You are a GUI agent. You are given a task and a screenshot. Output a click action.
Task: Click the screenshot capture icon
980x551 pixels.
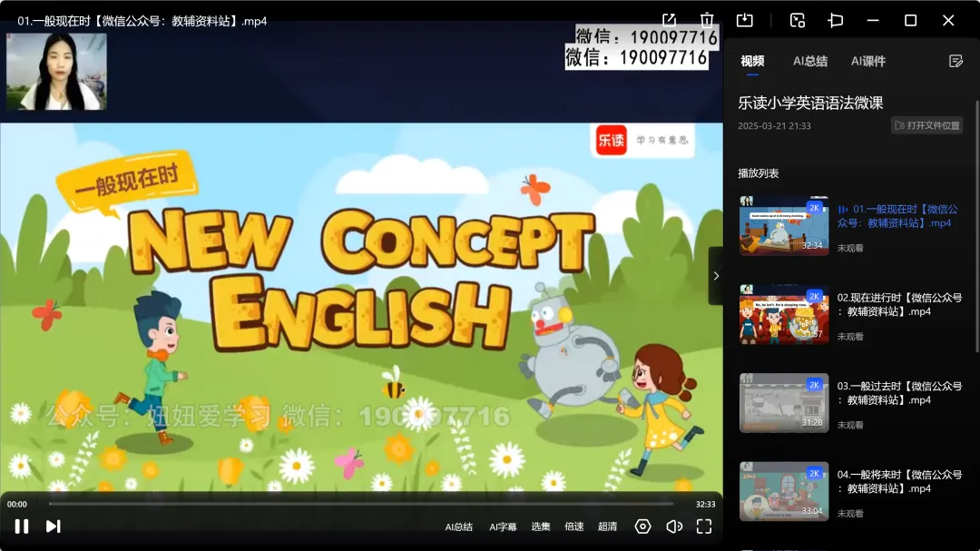pyautogui.click(x=798, y=20)
